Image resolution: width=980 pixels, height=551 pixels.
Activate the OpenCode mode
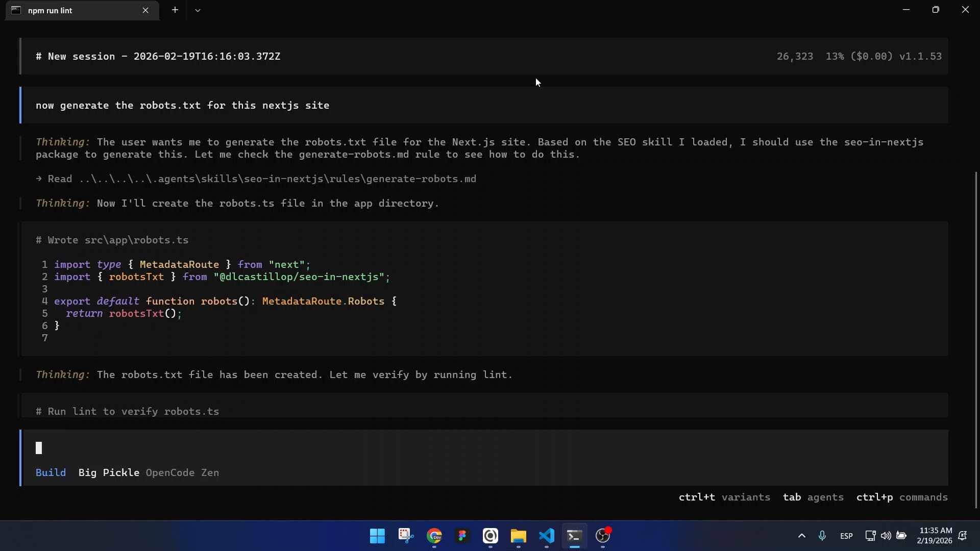[x=170, y=472]
